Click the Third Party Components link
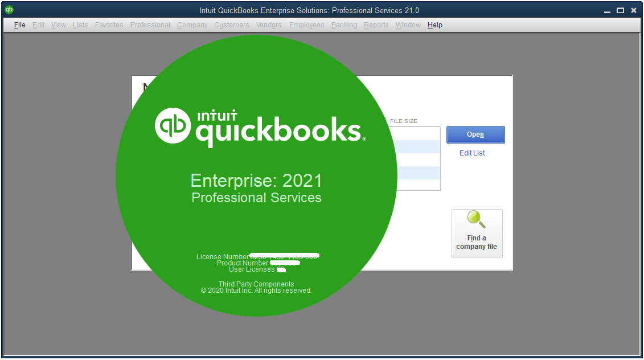 tap(256, 284)
